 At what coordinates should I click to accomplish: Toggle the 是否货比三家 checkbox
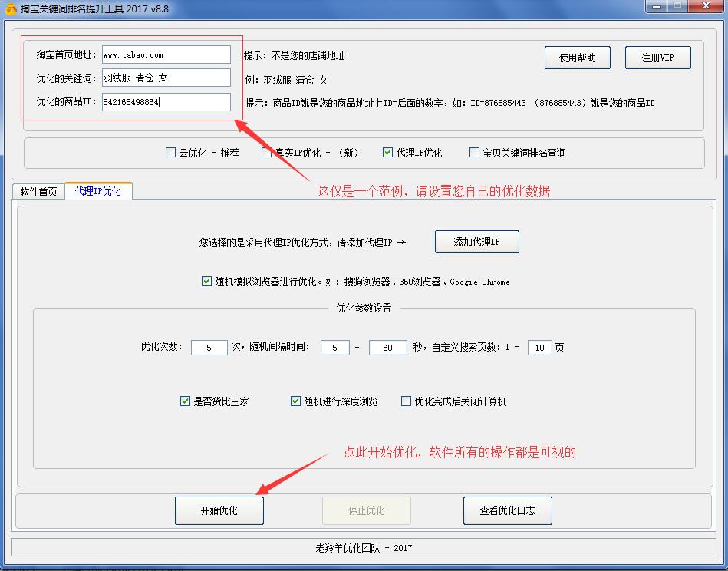[x=185, y=401]
